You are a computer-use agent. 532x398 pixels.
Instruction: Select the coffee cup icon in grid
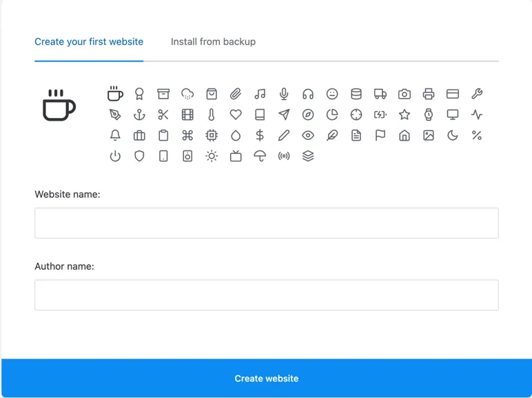115,93
